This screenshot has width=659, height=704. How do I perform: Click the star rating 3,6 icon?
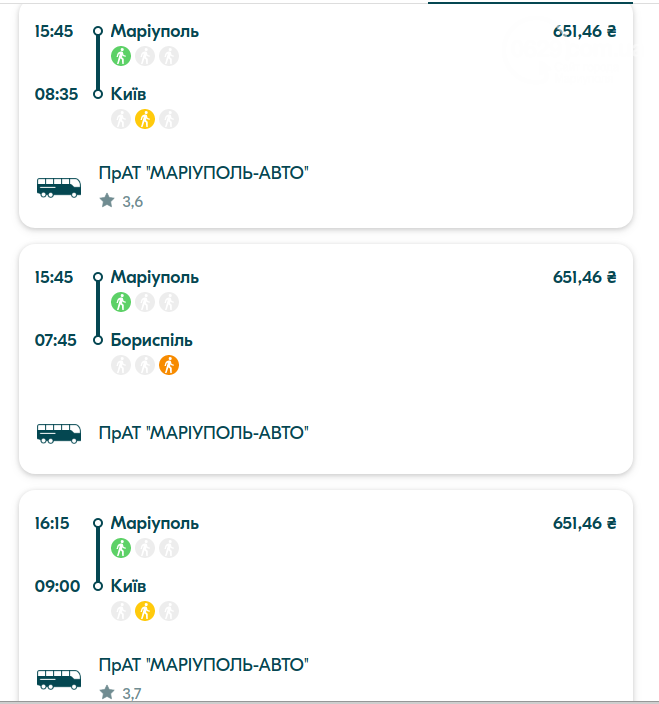point(107,200)
